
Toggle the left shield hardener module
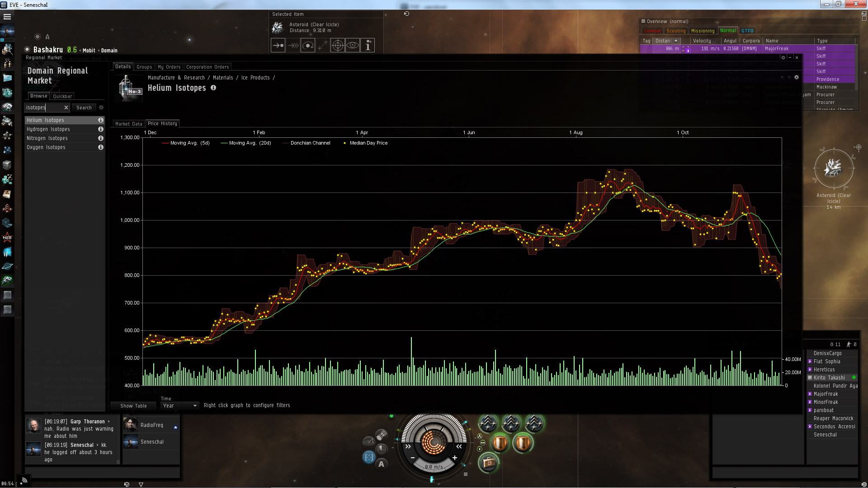(500, 443)
